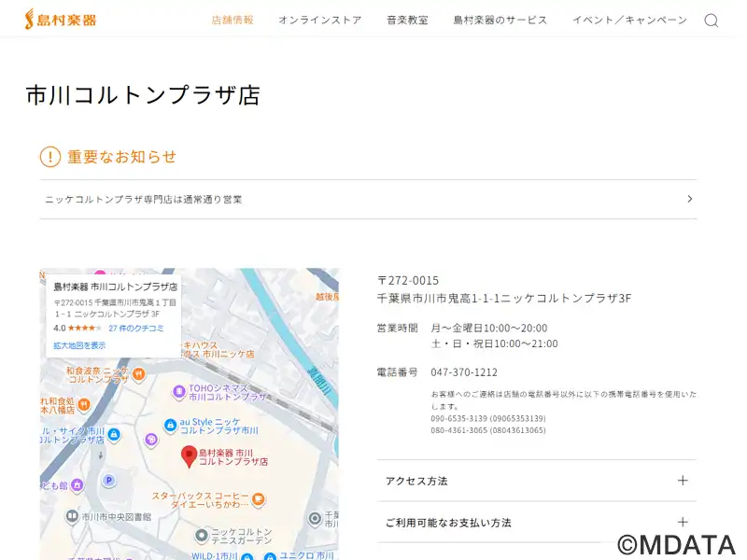Click the red Shimamura store map pin

pyautogui.click(x=190, y=456)
